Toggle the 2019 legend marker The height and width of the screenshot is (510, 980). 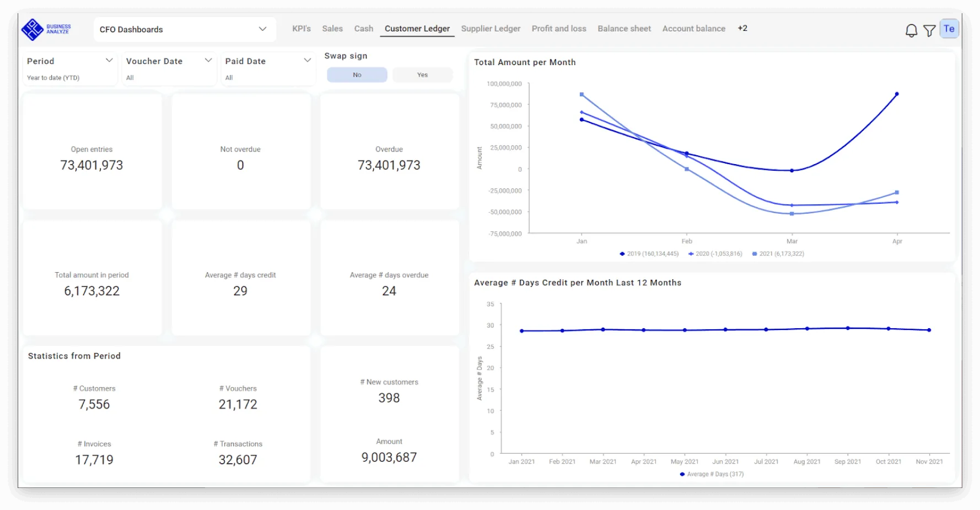pos(622,254)
